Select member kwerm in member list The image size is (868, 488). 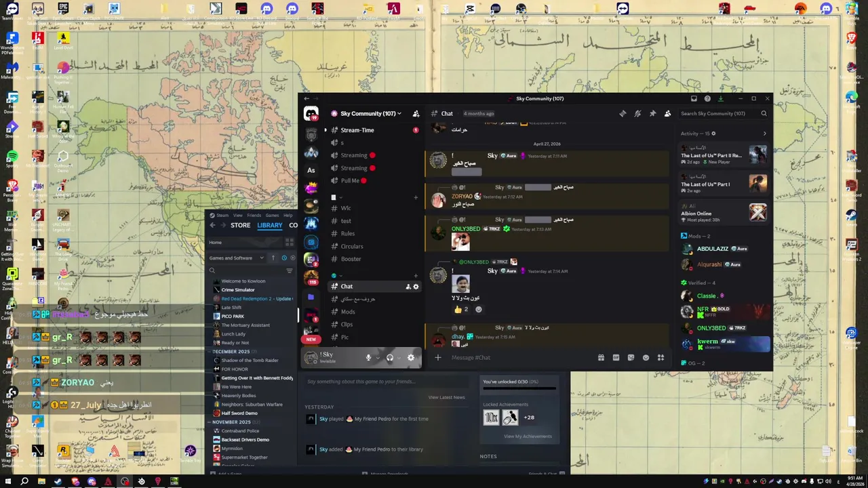coord(724,344)
